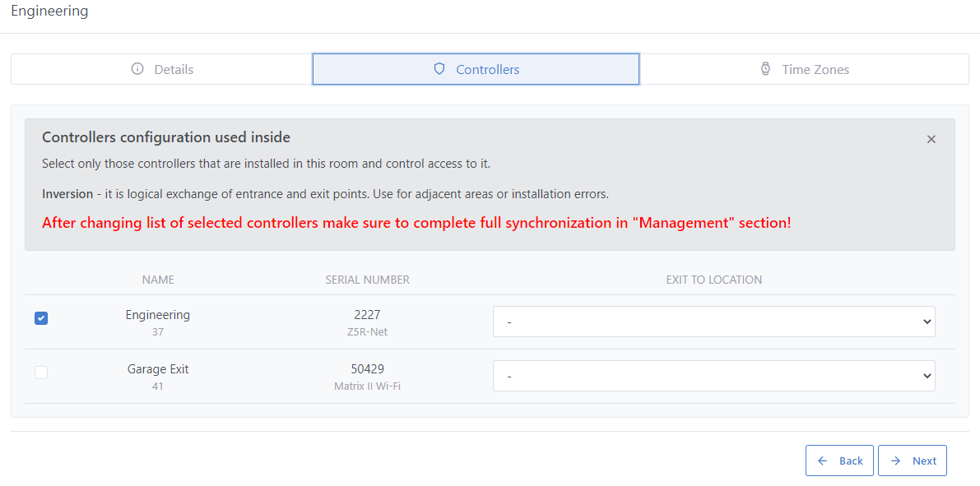Click the NAME column header
This screenshot has width=980, height=486.
[158, 280]
